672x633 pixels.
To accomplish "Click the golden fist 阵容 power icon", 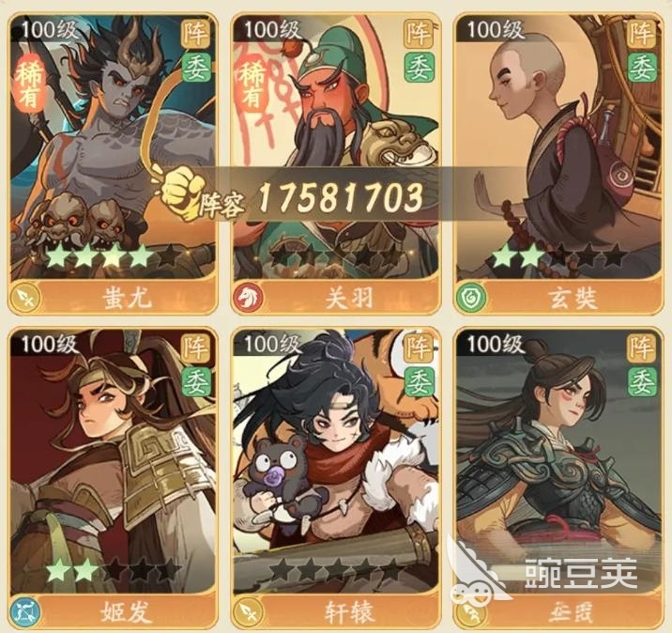I will pos(180,192).
